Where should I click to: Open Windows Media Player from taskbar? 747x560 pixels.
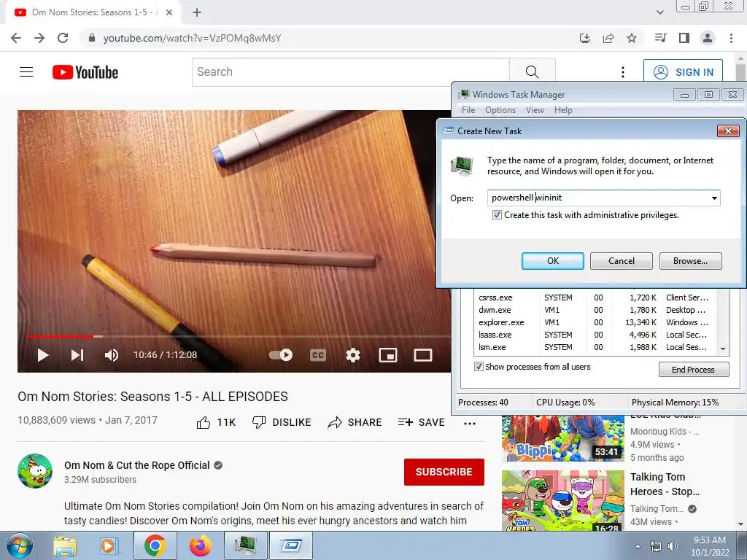108,545
